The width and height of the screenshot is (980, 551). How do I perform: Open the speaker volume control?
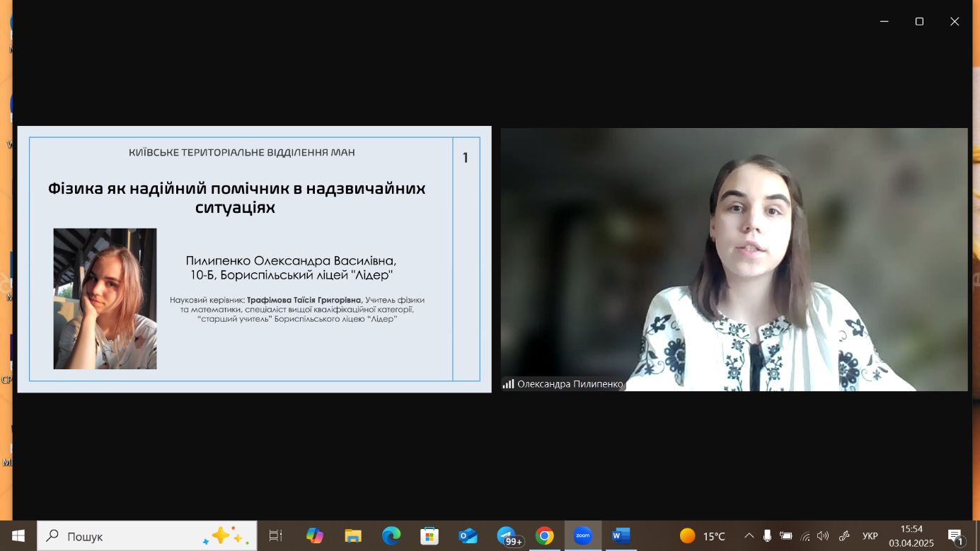click(x=822, y=536)
